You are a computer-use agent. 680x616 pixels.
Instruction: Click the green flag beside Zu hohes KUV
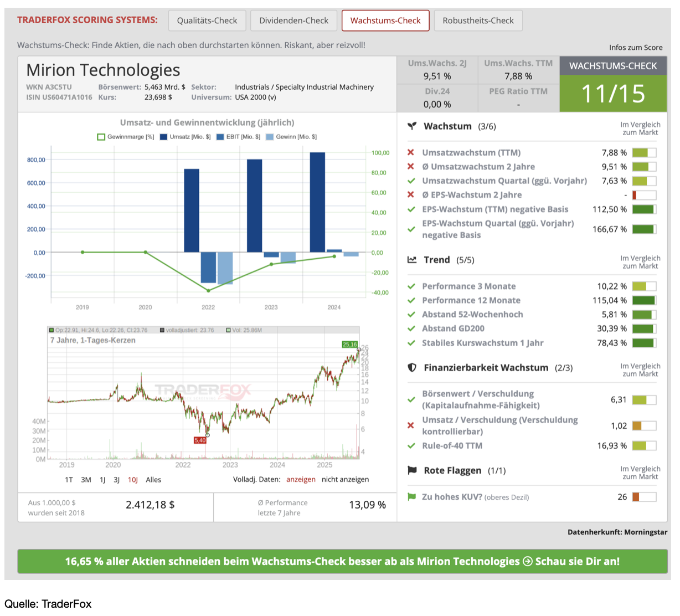411,497
